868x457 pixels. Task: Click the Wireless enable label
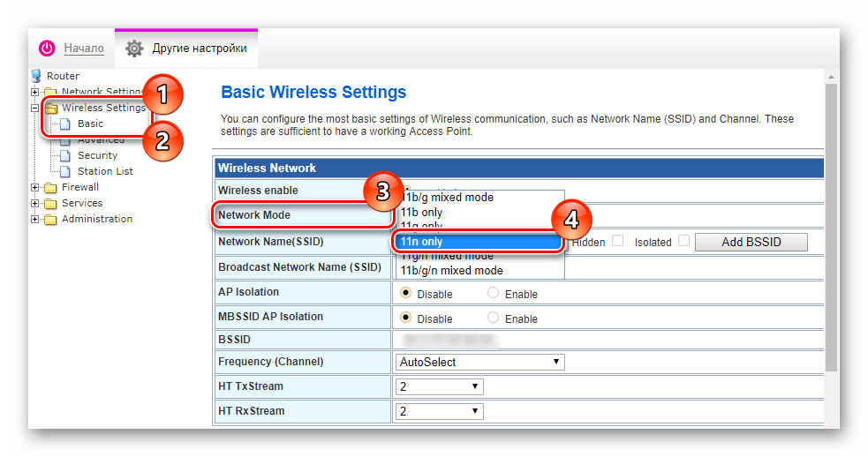click(258, 191)
